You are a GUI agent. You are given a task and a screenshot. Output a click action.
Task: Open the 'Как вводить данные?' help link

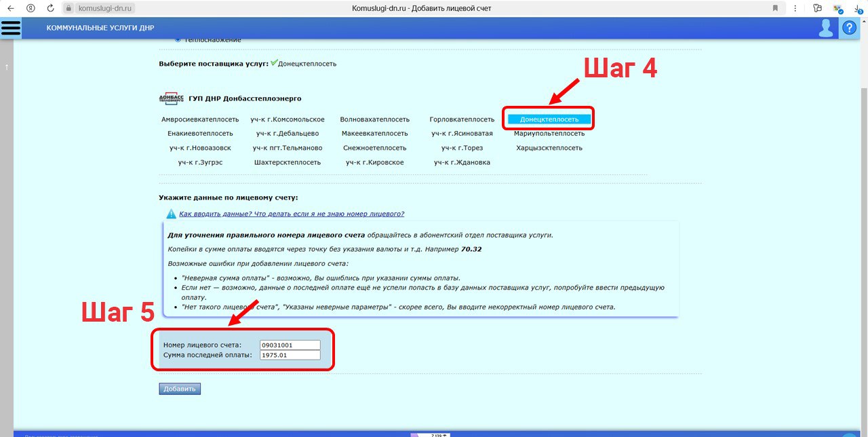[x=292, y=214]
